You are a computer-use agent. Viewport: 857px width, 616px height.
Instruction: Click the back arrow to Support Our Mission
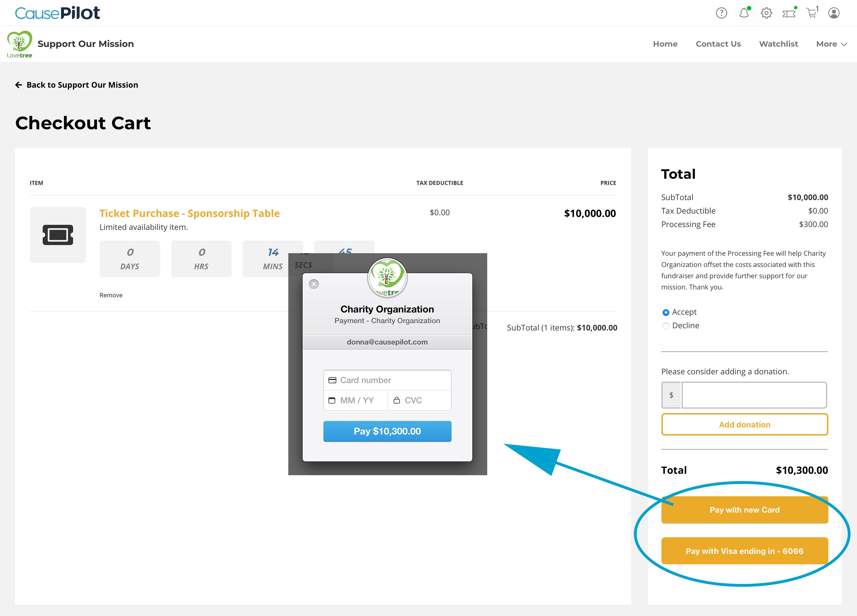[19, 85]
